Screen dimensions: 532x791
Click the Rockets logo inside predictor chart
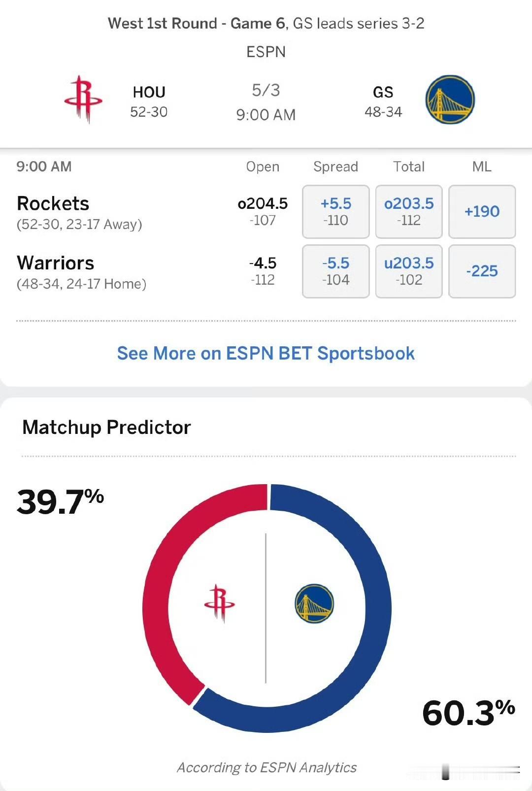[x=220, y=604]
